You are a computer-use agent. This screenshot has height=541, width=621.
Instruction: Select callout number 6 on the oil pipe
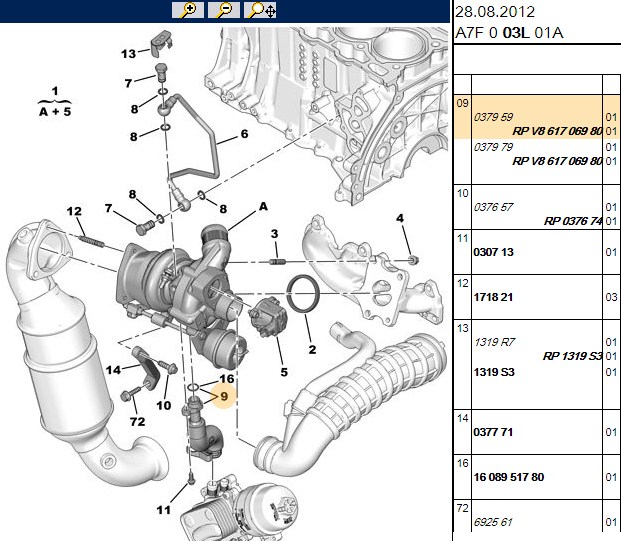pos(244,134)
